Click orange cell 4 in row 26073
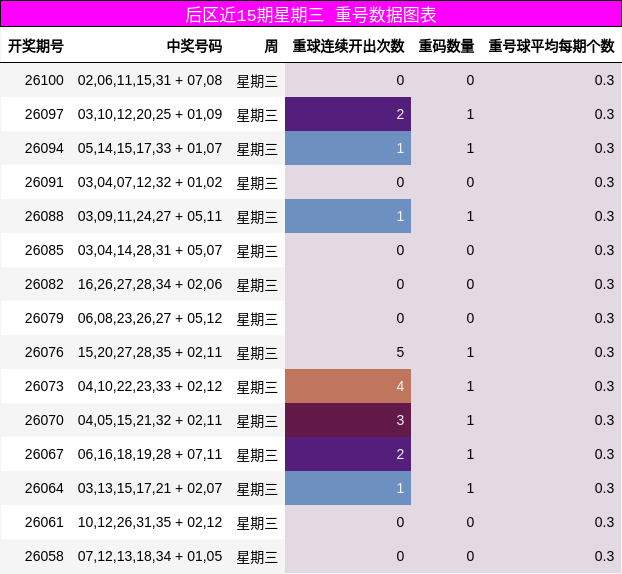 348,386
